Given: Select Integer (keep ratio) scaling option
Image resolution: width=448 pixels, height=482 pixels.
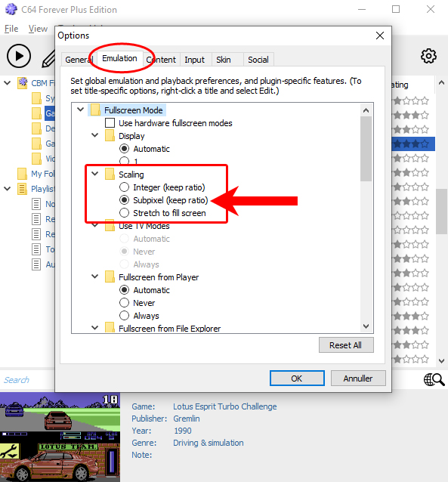Looking at the screenshot, I should (124, 187).
